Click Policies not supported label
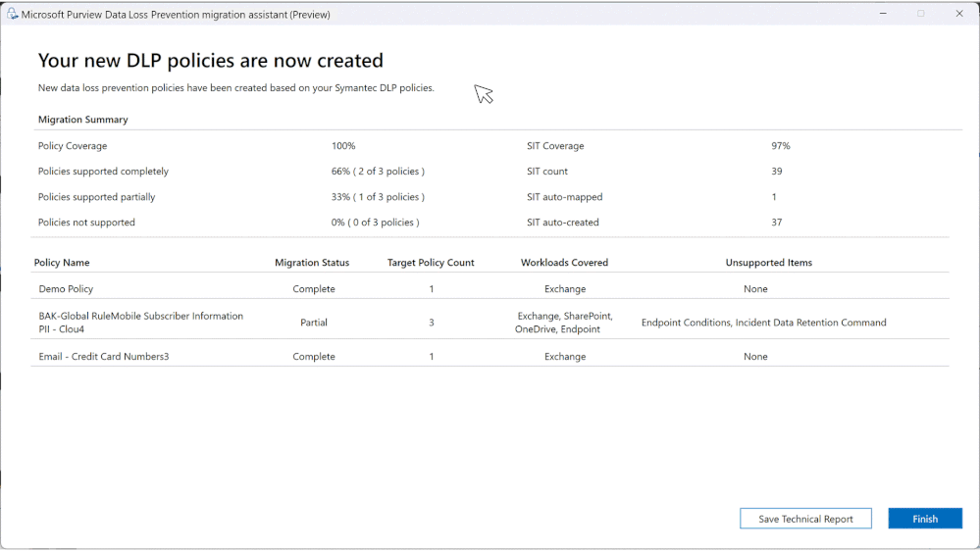The width and height of the screenshot is (980, 551). (x=86, y=223)
